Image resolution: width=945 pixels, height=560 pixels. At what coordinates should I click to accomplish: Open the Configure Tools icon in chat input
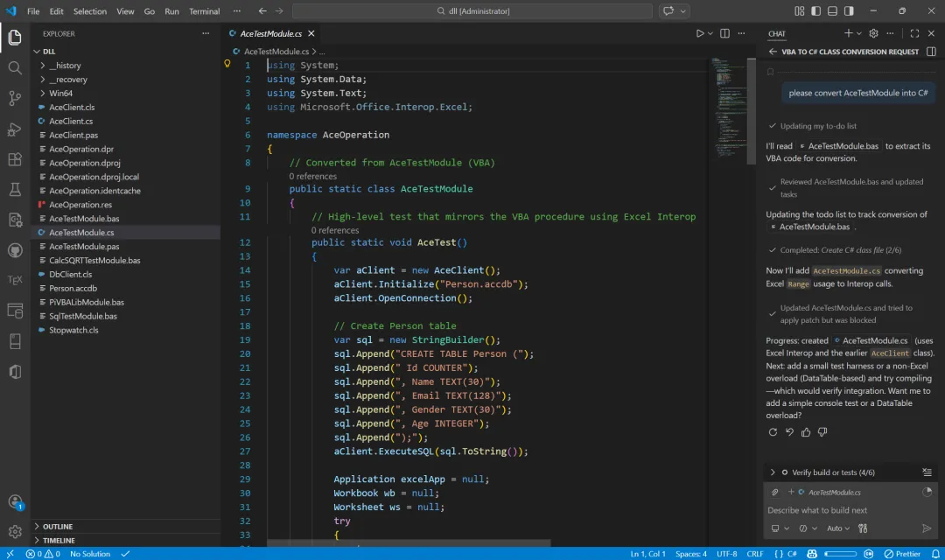[x=863, y=528]
